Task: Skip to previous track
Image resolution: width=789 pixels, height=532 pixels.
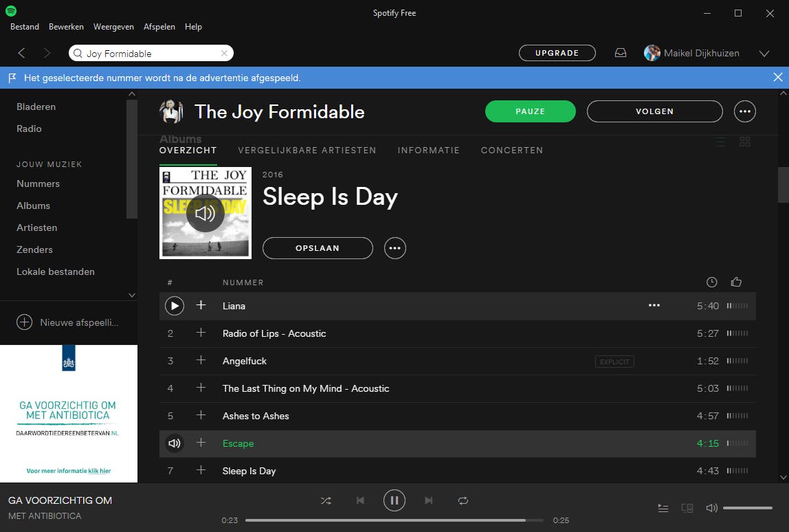Action: tap(360, 500)
